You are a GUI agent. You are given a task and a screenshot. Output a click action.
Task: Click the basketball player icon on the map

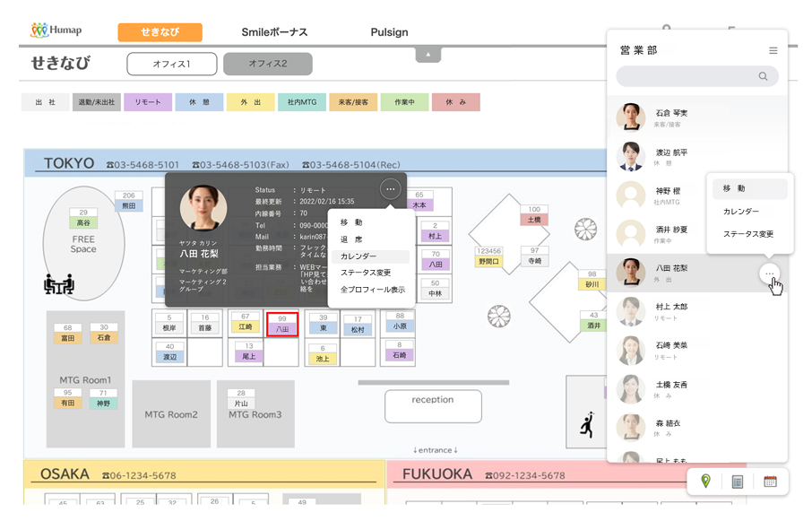tap(588, 424)
